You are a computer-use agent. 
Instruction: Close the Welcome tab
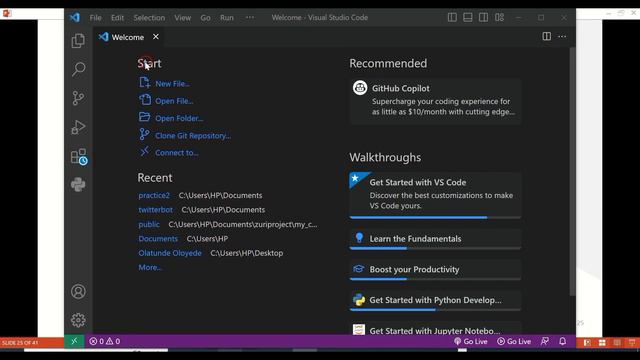point(156,37)
